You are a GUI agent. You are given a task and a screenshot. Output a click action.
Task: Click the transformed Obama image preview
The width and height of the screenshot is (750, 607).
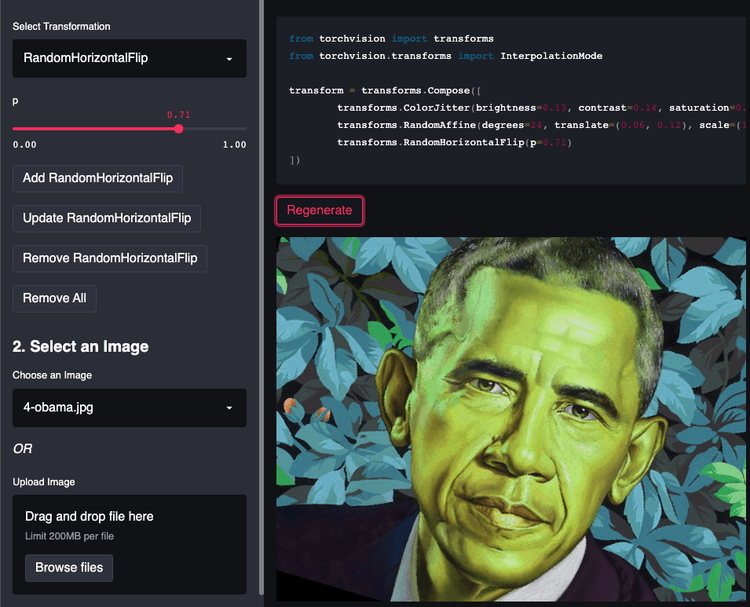click(511, 419)
